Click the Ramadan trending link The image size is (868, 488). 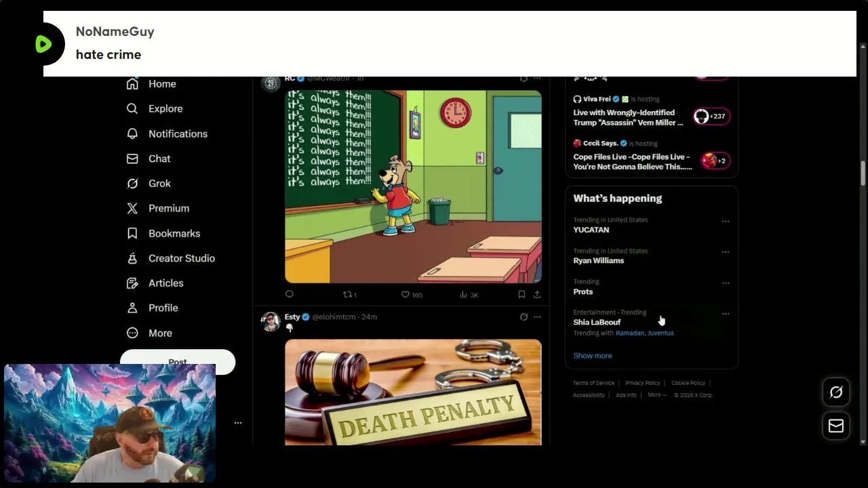point(629,333)
